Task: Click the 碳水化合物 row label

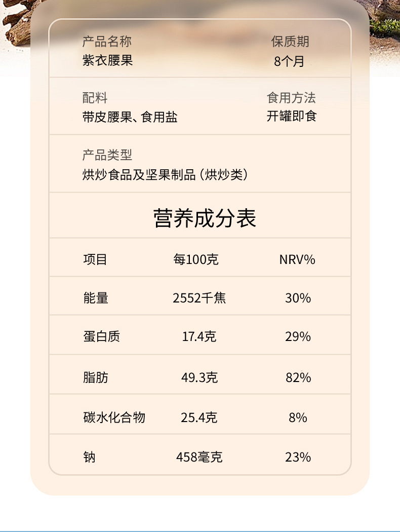Action: (x=114, y=417)
